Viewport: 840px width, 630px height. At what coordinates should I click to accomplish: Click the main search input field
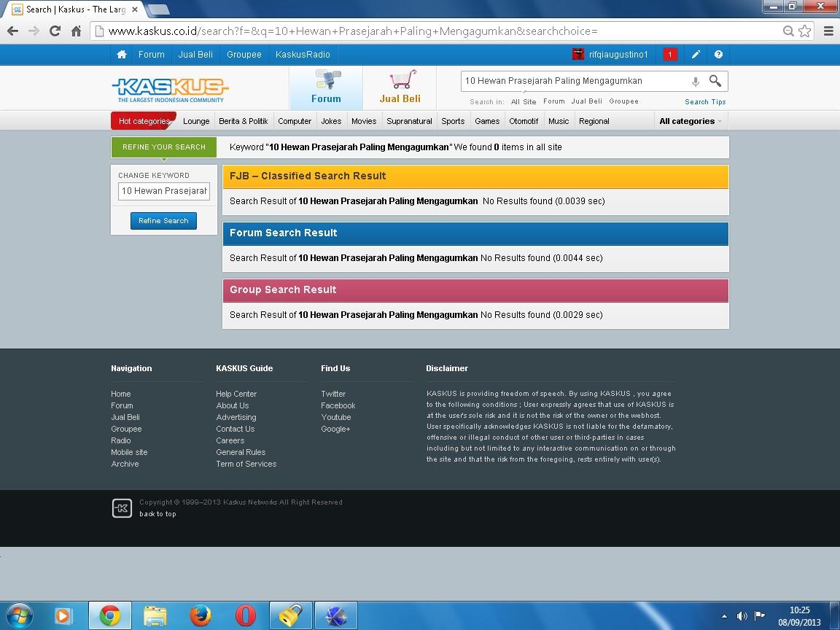click(575, 81)
